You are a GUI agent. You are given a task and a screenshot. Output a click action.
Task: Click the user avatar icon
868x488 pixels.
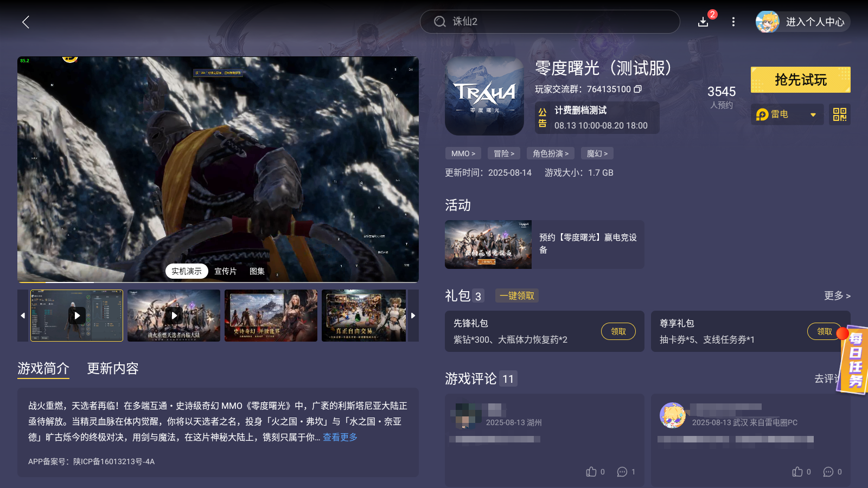point(767,22)
